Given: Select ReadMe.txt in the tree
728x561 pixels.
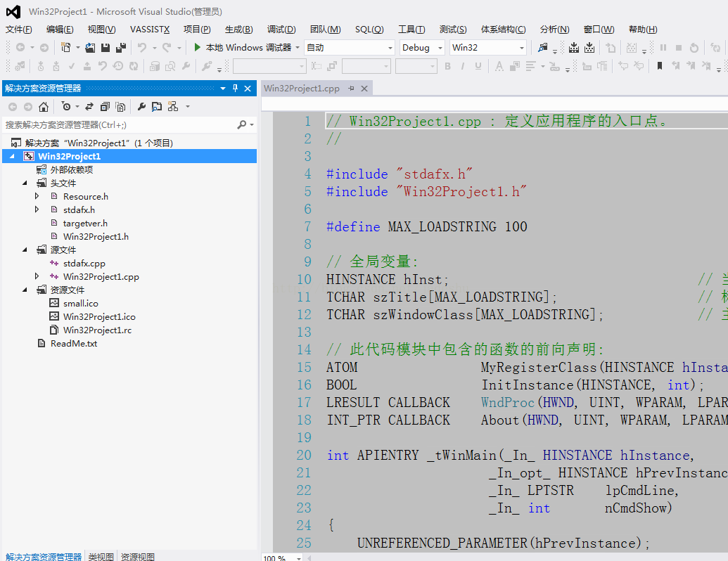Looking at the screenshot, I should pyautogui.click(x=74, y=343).
